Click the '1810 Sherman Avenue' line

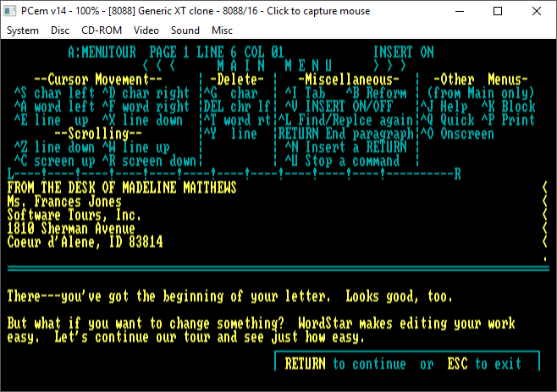pos(71,229)
